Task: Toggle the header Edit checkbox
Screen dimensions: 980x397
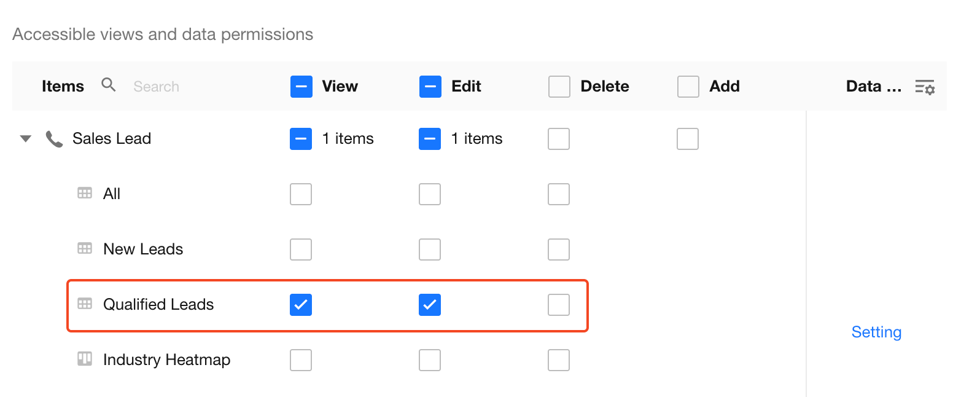Action: (x=430, y=87)
